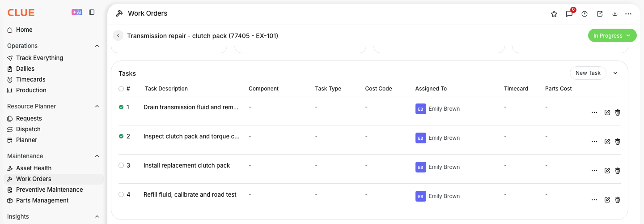Open more options for task 4

pos(594,200)
